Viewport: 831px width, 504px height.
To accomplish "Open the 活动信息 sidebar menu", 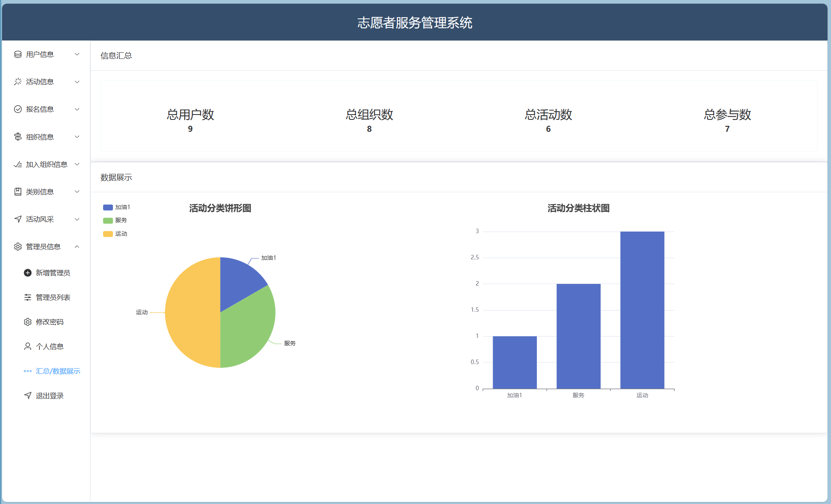I will [x=46, y=82].
